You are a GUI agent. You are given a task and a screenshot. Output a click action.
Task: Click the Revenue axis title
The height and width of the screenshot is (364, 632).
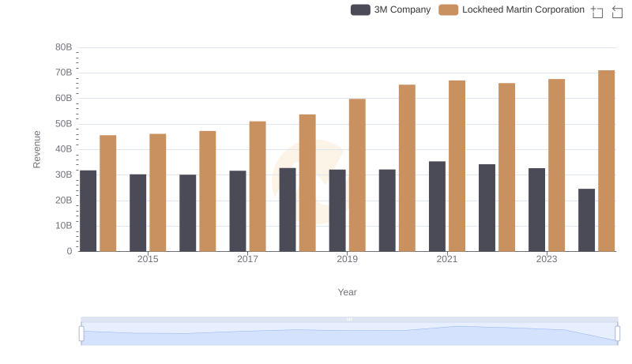pos(36,149)
